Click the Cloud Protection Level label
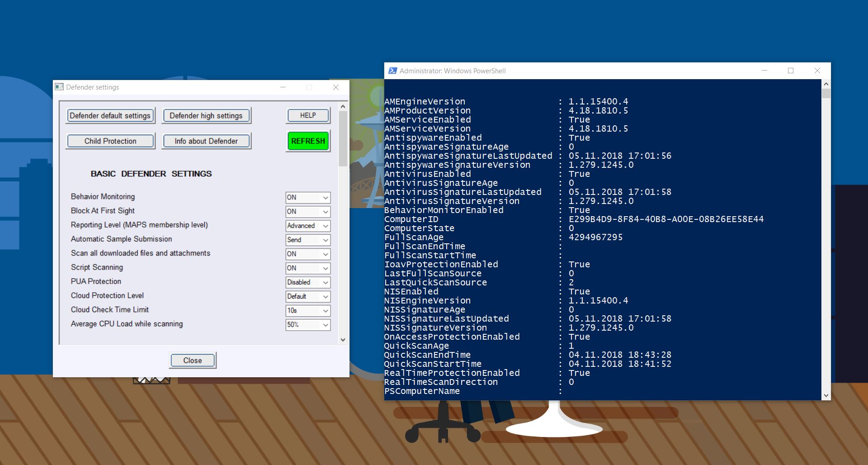Viewport: 868px width, 465px height. pyautogui.click(x=107, y=295)
